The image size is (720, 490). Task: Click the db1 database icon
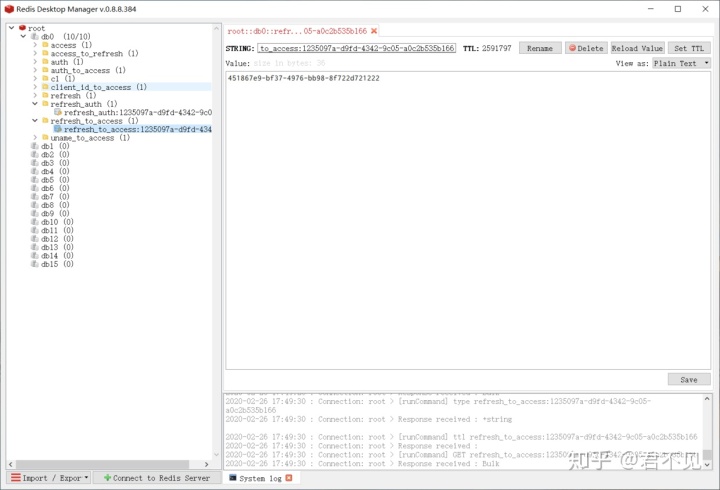pyautogui.click(x=34, y=146)
